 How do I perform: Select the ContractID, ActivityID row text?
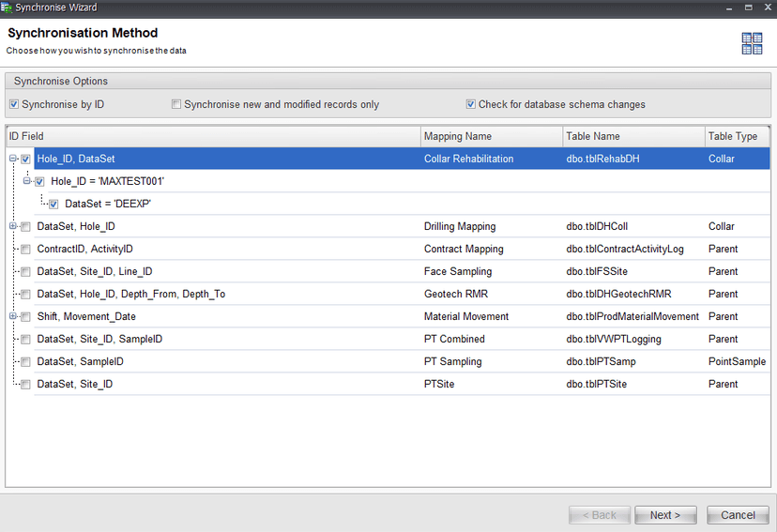(x=84, y=250)
